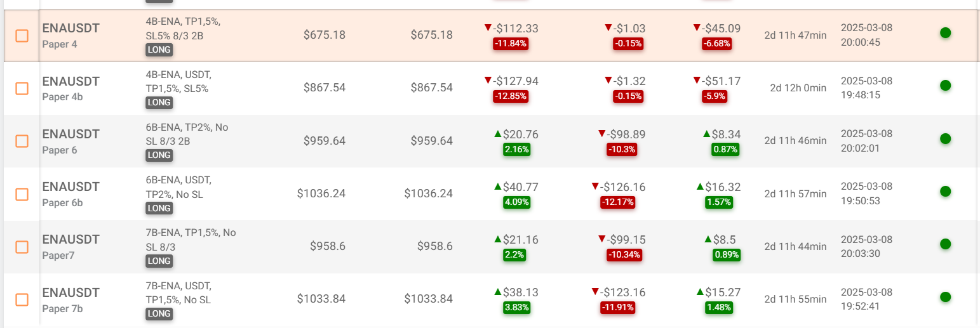Click the 7B-ENA, TP1,5%, No SL 8/3 description
Screen dimensions: 980x328
(191, 239)
